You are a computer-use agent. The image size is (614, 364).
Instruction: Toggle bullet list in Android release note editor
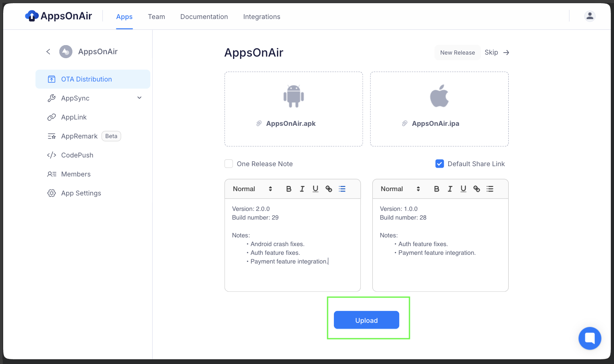click(342, 189)
